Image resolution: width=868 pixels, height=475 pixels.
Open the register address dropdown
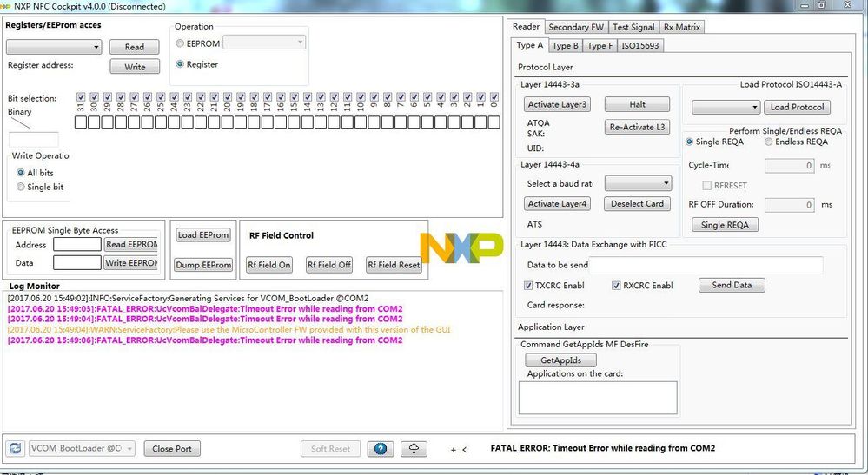(x=54, y=47)
